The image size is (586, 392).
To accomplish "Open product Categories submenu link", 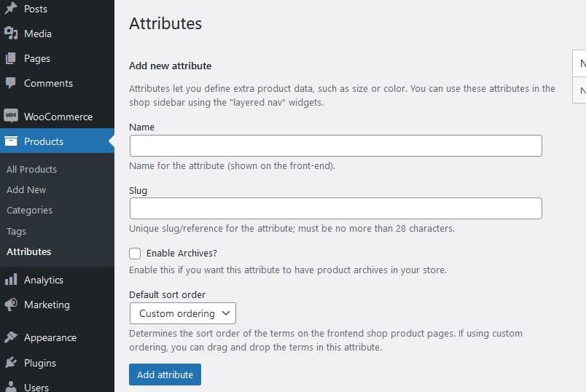I will 29,210.
